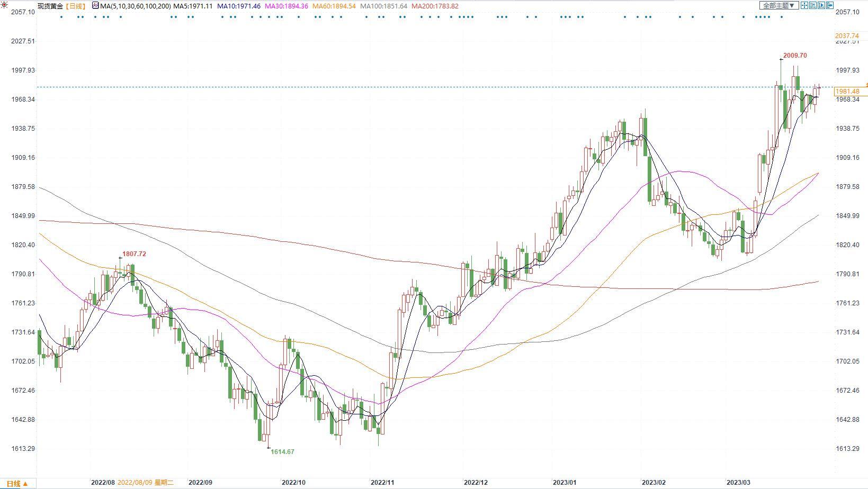868x489 pixels.
Task: Click the 1807.72 peak price label
Action: pos(133,254)
